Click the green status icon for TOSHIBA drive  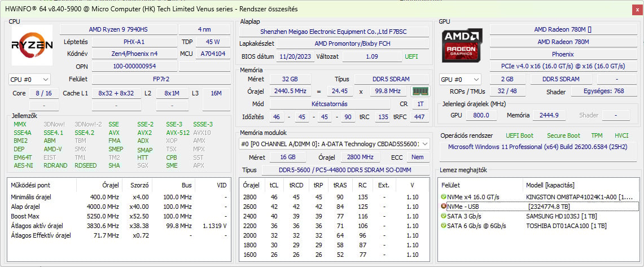point(444,226)
